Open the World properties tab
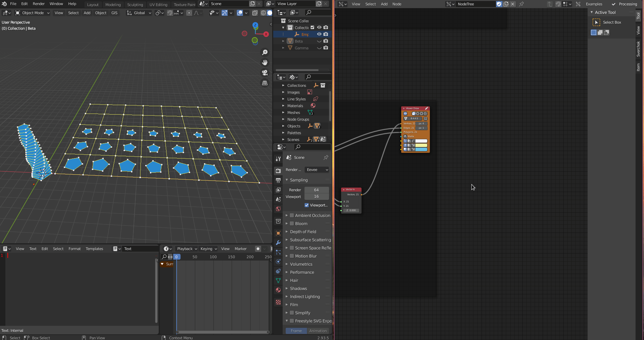This screenshot has width=644, height=340. tap(278, 209)
